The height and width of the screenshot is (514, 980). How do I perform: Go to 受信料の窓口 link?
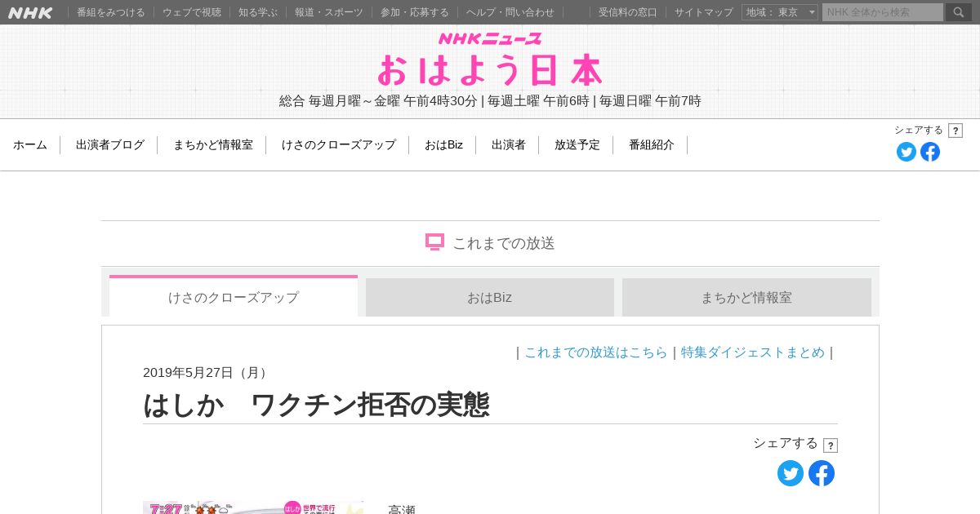(x=628, y=12)
